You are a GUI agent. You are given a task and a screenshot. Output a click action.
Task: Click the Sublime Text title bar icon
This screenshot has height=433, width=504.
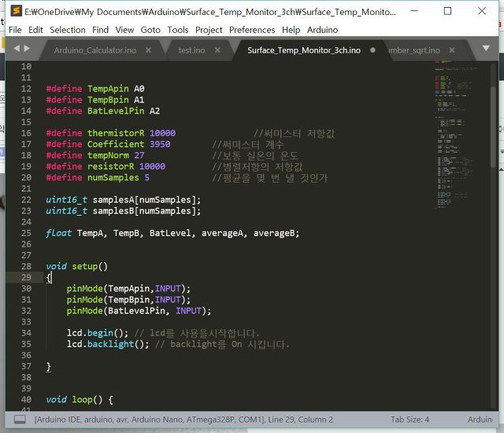(x=16, y=11)
